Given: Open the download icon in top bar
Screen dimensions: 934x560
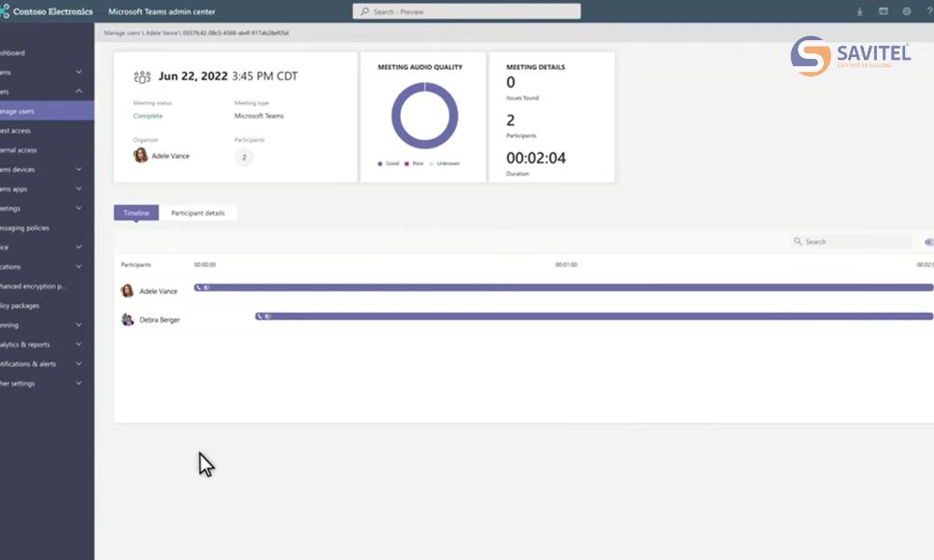Looking at the screenshot, I should tap(859, 11).
